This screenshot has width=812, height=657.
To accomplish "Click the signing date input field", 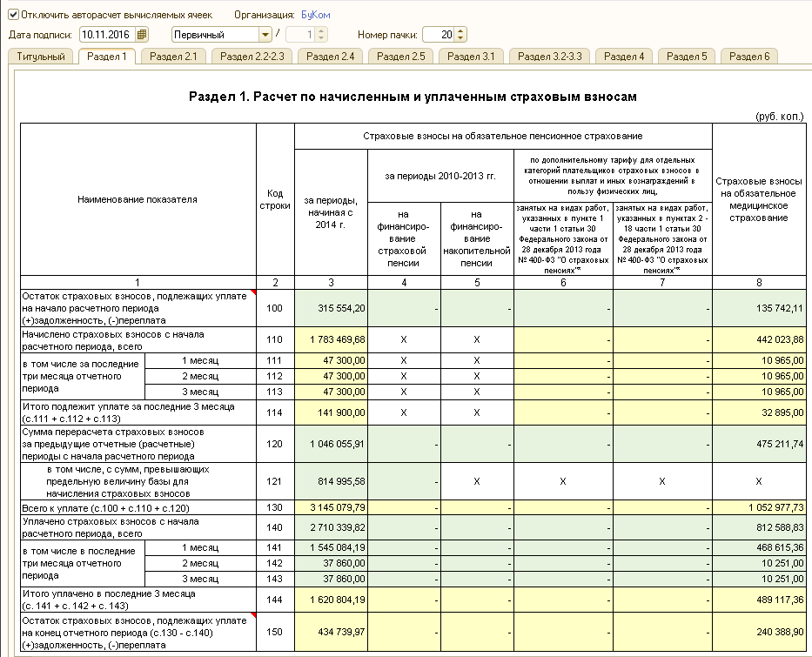I will coord(105,35).
